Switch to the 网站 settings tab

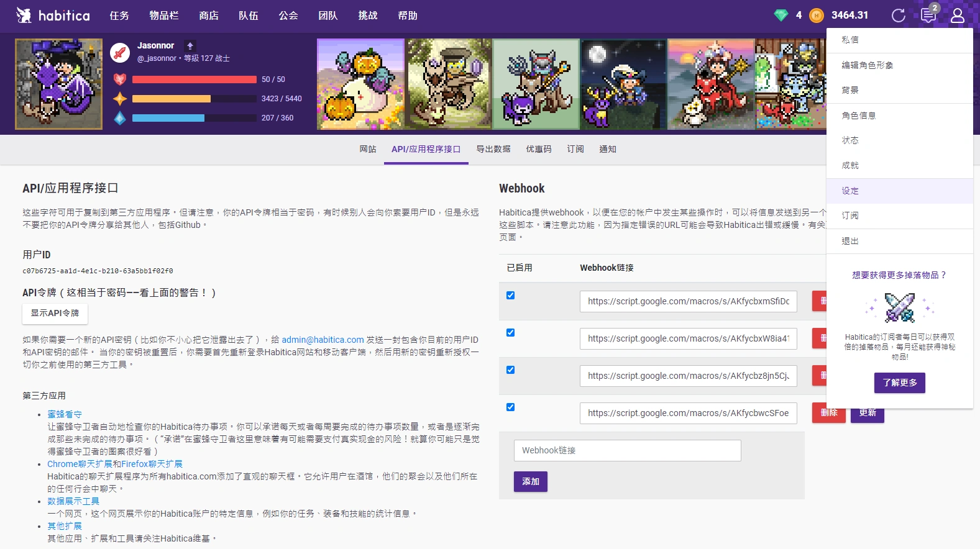[368, 149]
